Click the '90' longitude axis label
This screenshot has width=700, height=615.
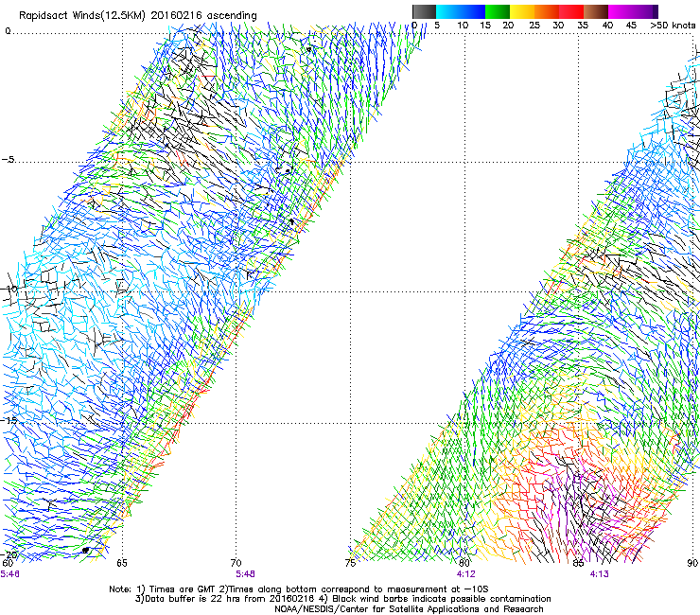(692, 563)
